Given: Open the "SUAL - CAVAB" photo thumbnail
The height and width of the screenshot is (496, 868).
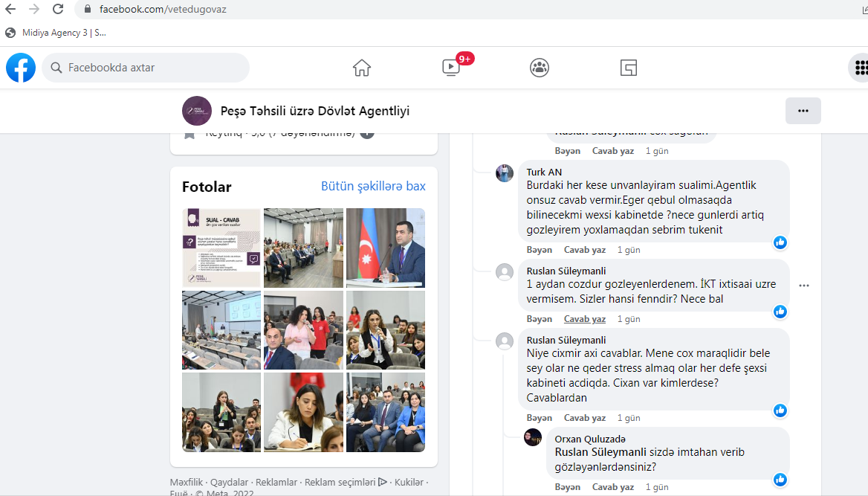Looking at the screenshot, I should 221,248.
